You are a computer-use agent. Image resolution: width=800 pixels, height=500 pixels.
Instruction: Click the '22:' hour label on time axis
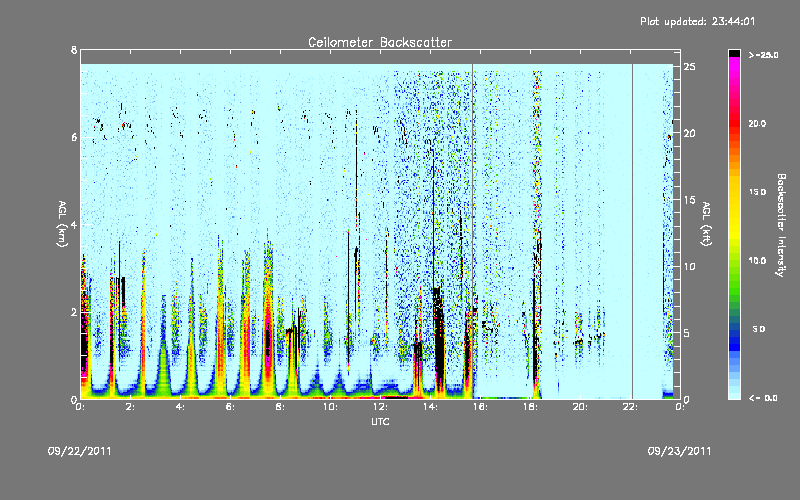tap(630, 407)
